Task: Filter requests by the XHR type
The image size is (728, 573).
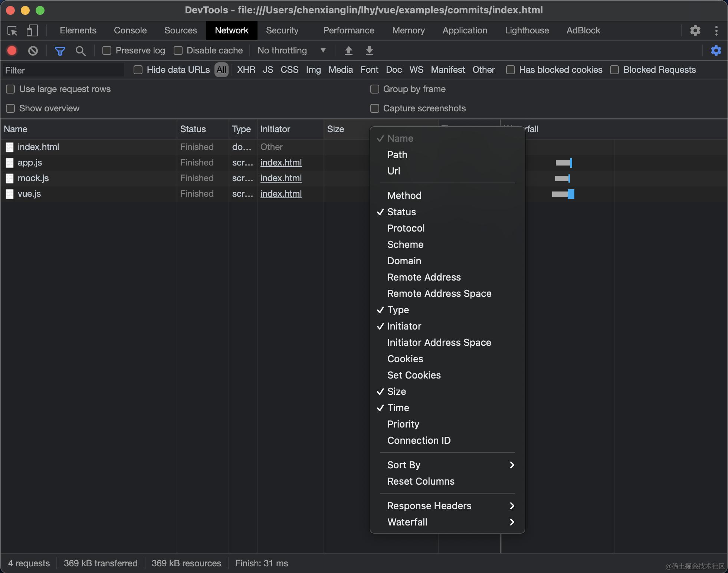Action: coord(246,70)
